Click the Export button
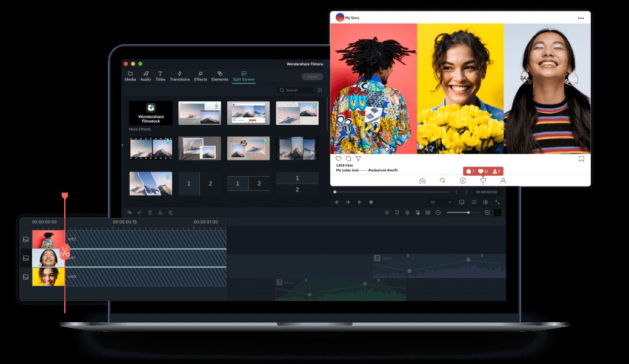The image size is (629, 364). coord(313,76)
